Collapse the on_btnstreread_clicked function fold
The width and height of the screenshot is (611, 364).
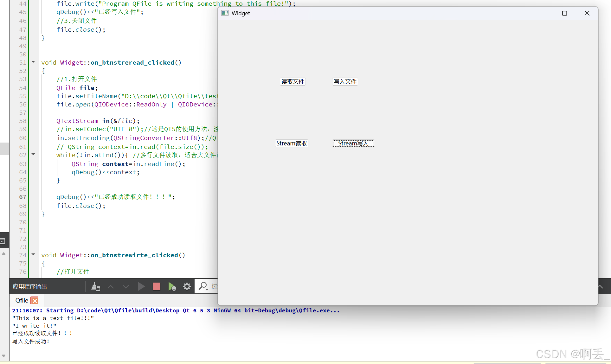(x=33, y=62)
